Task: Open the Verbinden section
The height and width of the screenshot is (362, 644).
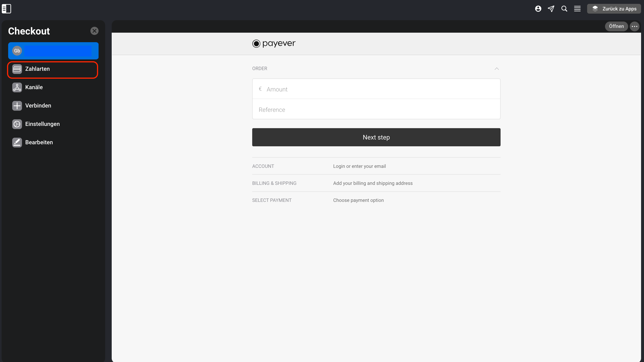Action: [x=53, y=105]
